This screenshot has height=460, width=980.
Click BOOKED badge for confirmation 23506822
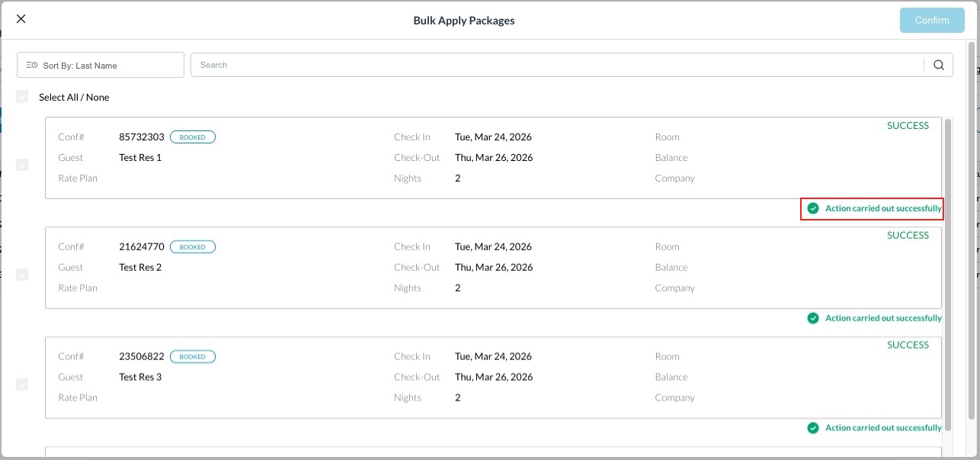pyautogui.click(x=193, y=356)
